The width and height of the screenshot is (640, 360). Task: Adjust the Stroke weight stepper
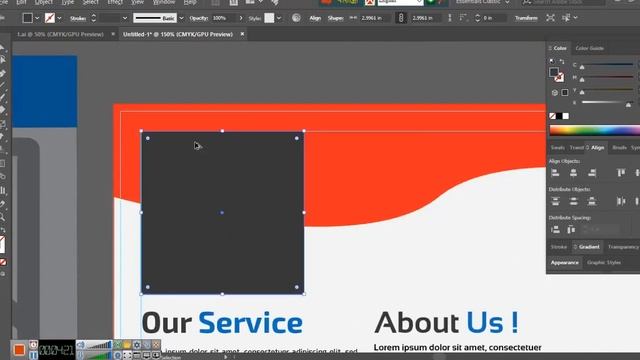pyautogui.click(x=93, y=18)
